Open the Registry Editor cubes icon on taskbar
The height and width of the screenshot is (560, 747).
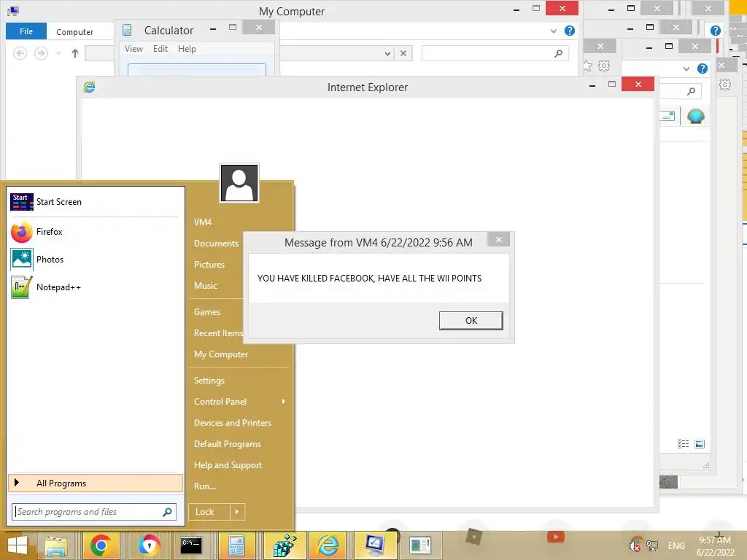click(x=284, y=545)
